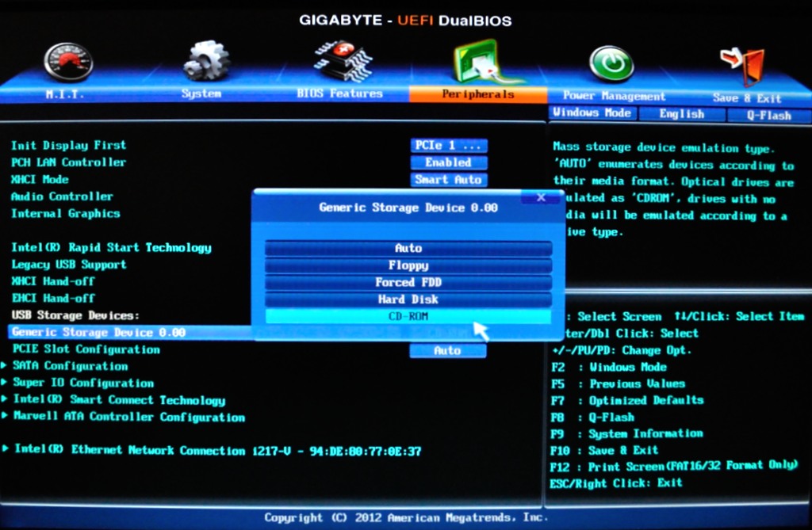Image resolution: width=812 pixels, height=530 pixels.
Task: Choose Floppy in the emulation popup
Action: (408, 265)
